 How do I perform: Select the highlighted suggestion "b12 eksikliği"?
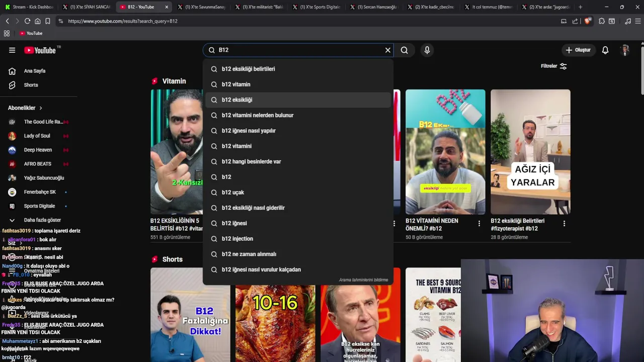tap(298, 100)
